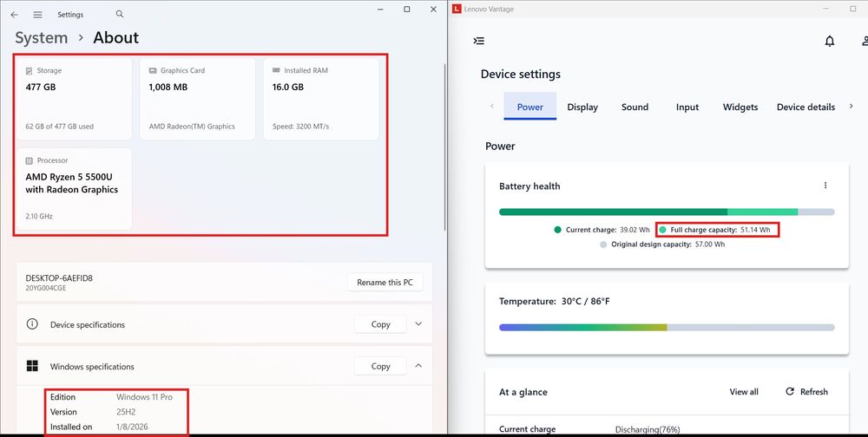Open the Input tab
This screenshot has height=437, width=868.
[687, 108]
